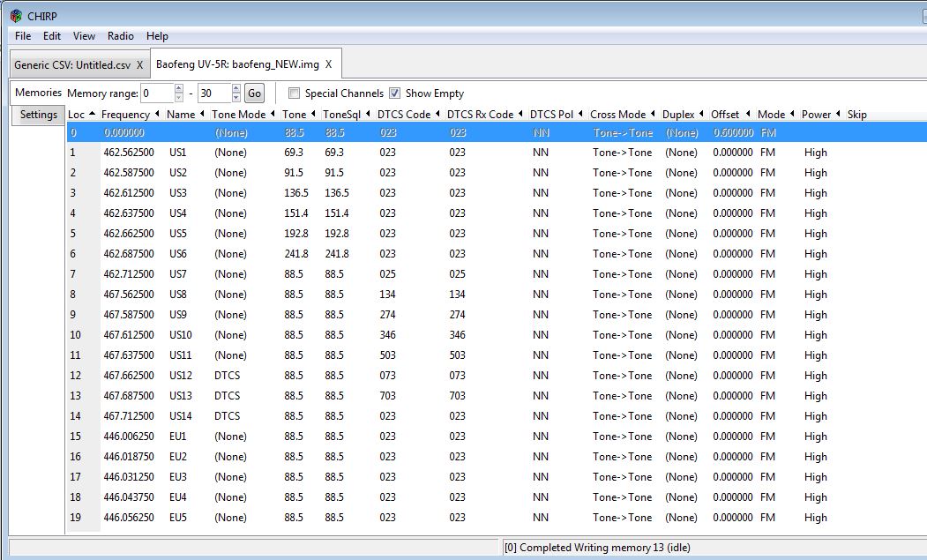927x560 pixels.
Task: Enable the Special Channels checkbox
Action: click(295, 93)
